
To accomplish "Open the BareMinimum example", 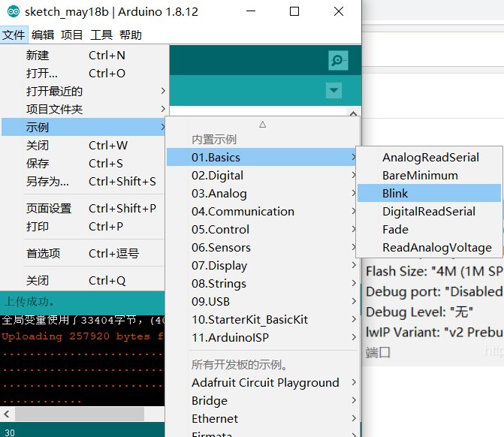I will point(429,176).
